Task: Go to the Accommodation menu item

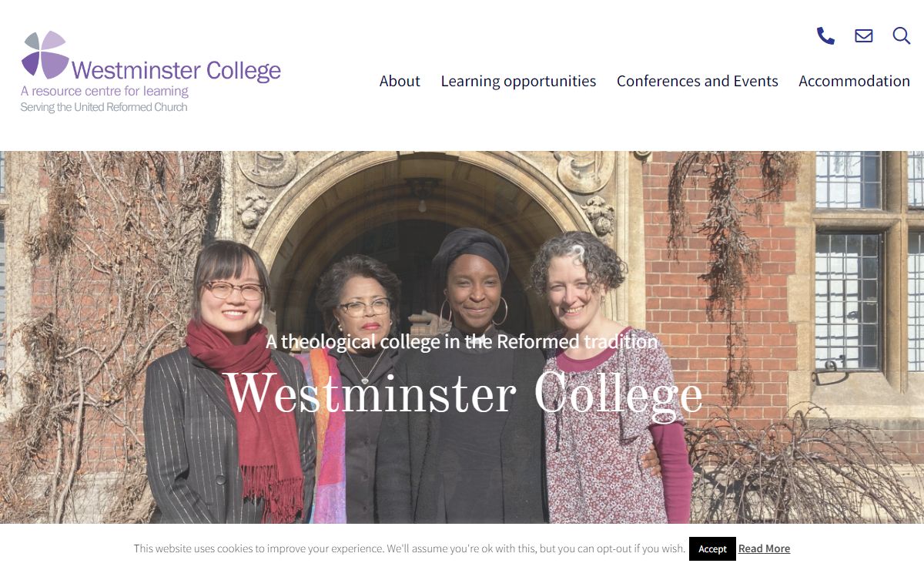Action: [x=854, y=81]
